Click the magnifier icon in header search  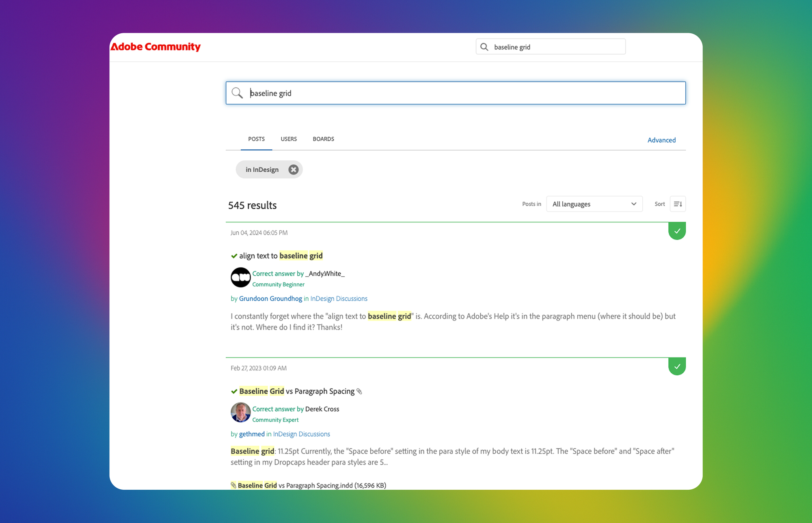(484, 47)
